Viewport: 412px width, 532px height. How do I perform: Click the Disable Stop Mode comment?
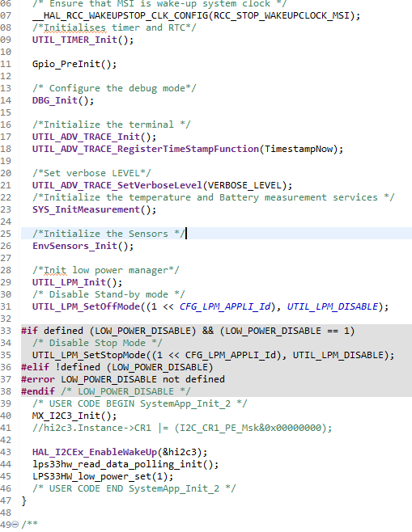point(97,343)
